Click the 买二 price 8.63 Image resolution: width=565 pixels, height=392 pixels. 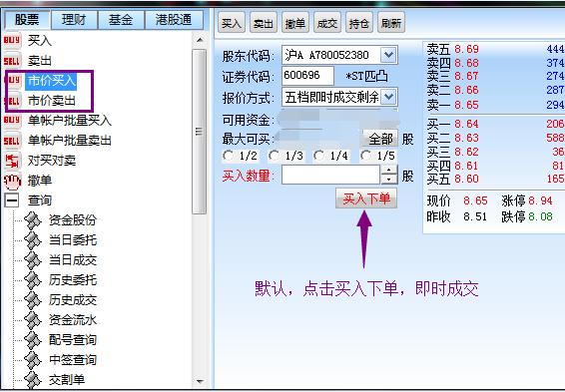[x=466, y=138]
